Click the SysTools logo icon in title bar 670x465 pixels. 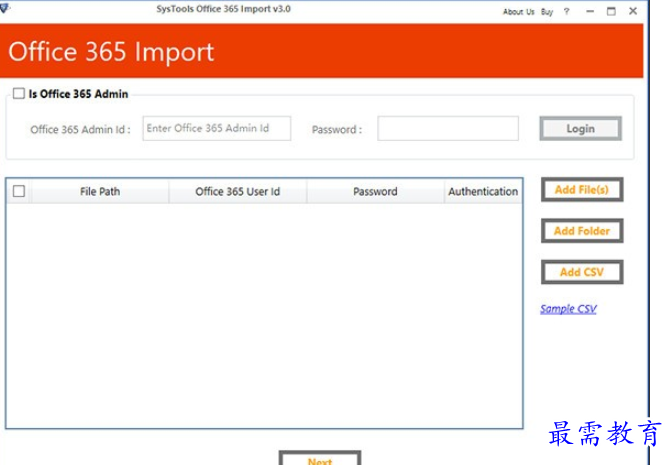tap(4, 8)
